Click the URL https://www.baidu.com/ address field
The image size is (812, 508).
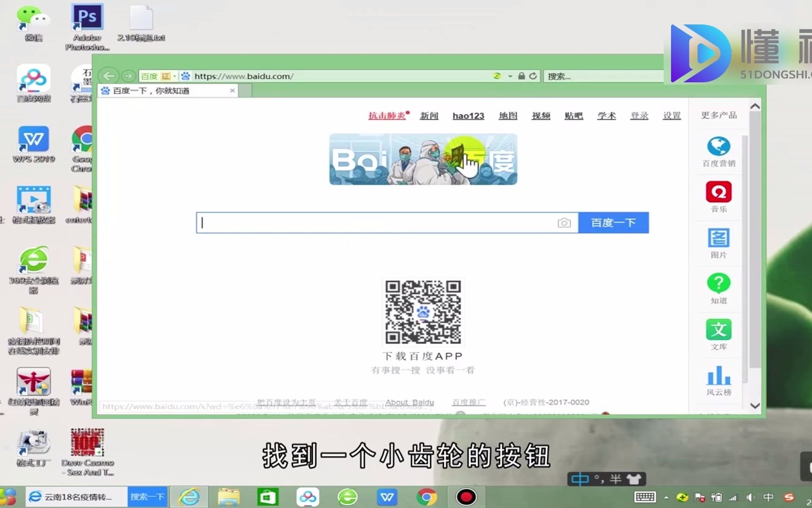tap(340, 76)
